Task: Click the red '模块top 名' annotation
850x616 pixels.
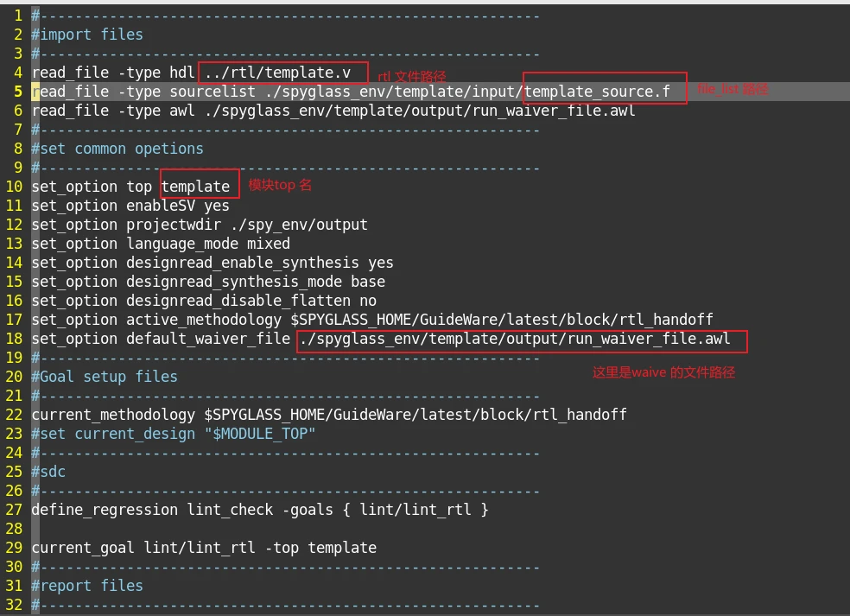Action: tap(280, 185)
